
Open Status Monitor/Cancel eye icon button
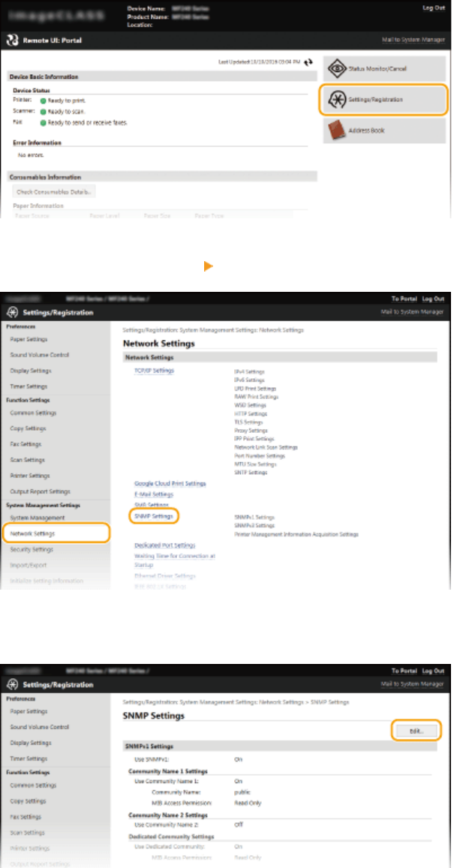384,68
